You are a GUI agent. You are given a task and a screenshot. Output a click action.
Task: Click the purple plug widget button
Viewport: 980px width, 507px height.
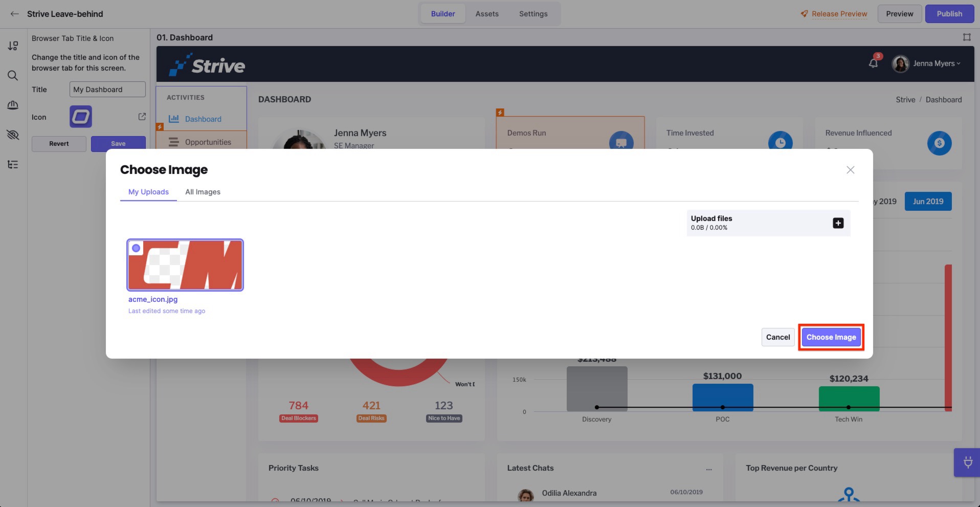click(967, 462)
